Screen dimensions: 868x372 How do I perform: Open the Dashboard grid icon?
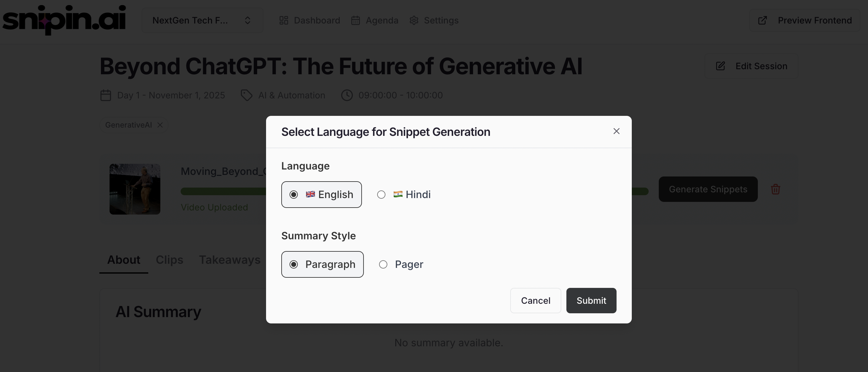[x=284, y=21]
